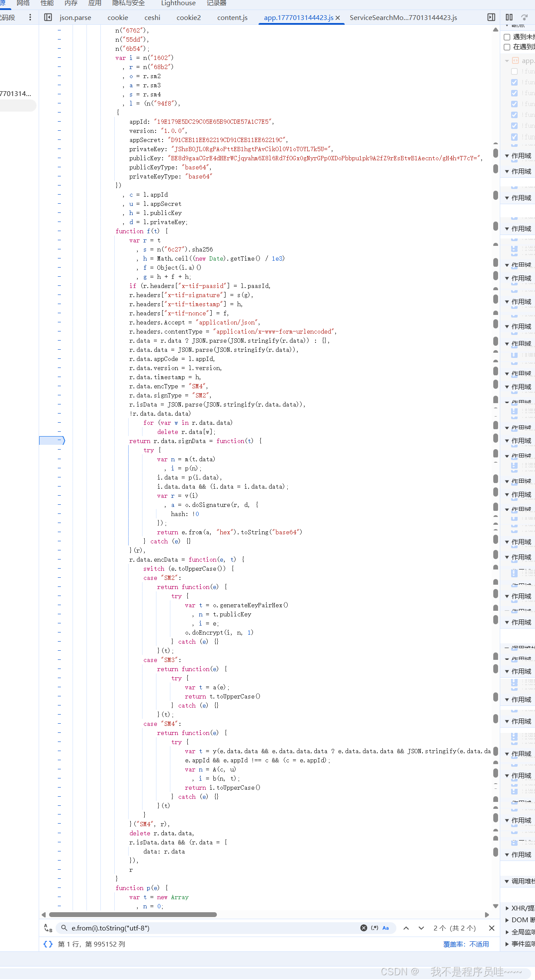Screen dimensions: 535x980
Task: Open the 码段 snippets tab
Action: (7, 18)
